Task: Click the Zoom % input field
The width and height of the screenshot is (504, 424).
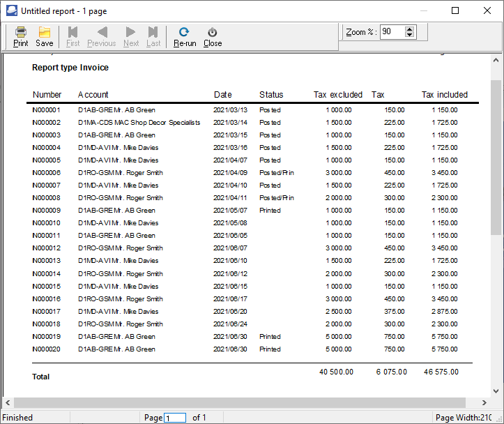Action: click(x=392, y=32)
